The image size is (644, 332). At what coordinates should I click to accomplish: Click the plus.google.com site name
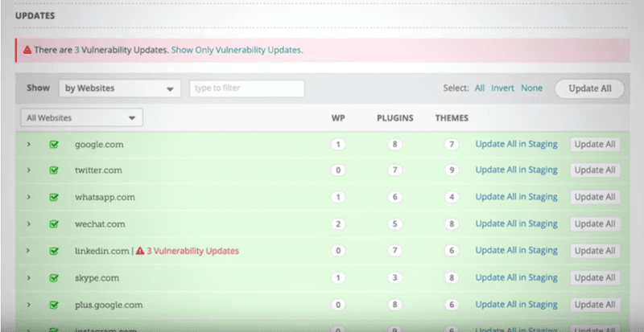point(109,305)
